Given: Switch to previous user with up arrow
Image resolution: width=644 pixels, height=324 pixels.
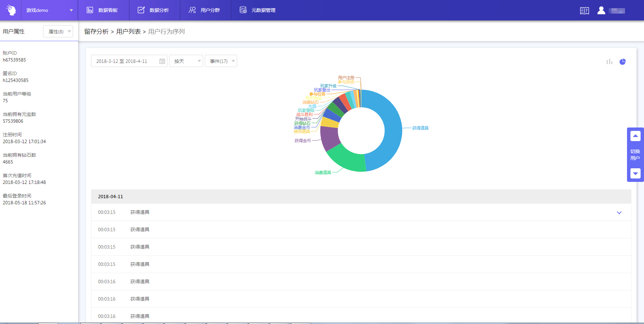Looking at the screenshot, I should click(635, 136).
